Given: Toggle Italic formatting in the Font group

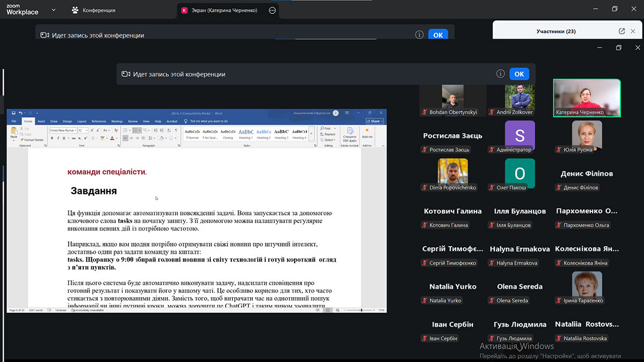Looking at the screenshot, I should point(57,138).
